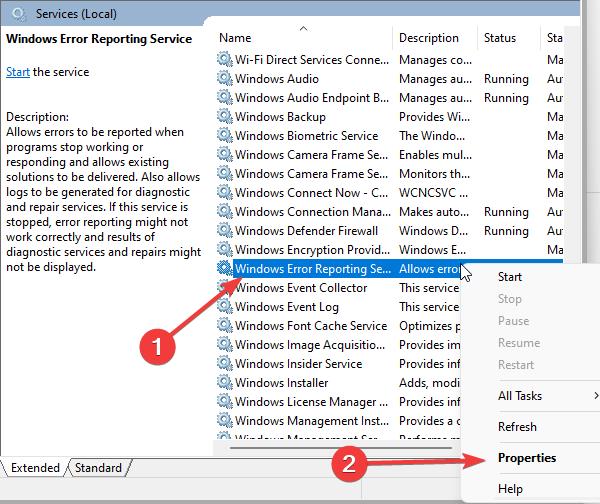Viewport: 600px width, 504px height.
Task: Open Properties from the context menu
Action: coord(527,458)
